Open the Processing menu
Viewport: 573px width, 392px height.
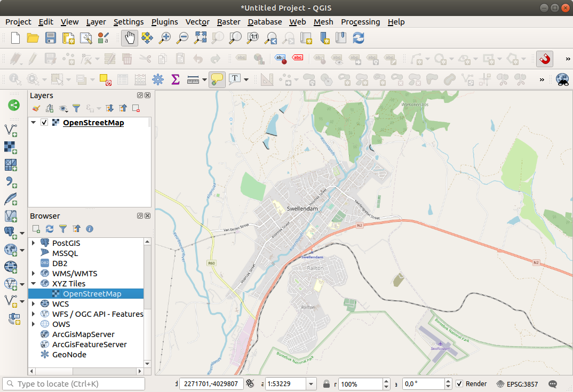pos(361,22)
